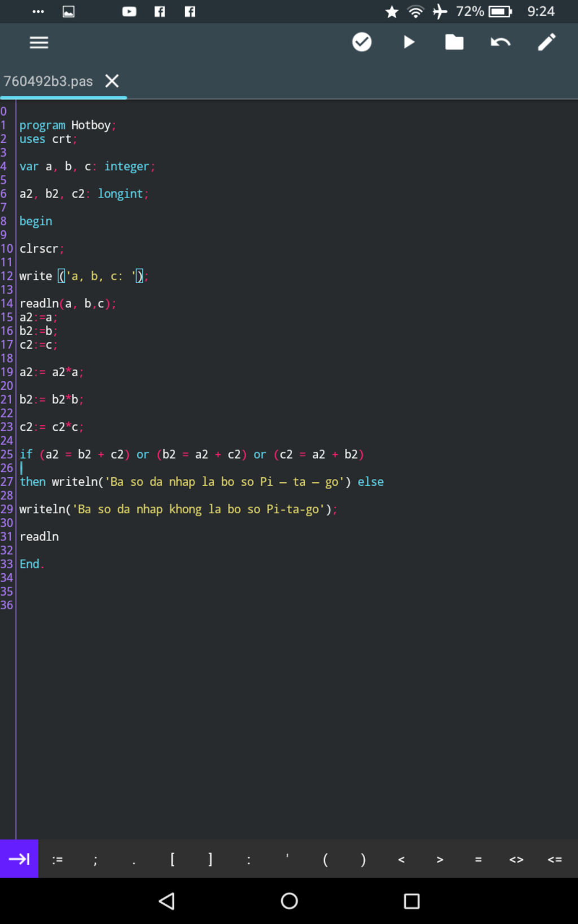
Task: Click the 'if' keyword on line 25
Action: coord(26,454)
